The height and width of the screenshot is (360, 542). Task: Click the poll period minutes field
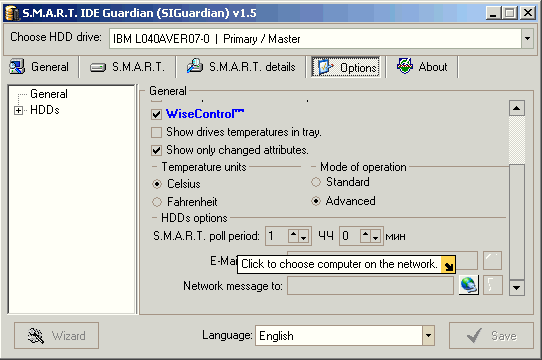point(350,236)
